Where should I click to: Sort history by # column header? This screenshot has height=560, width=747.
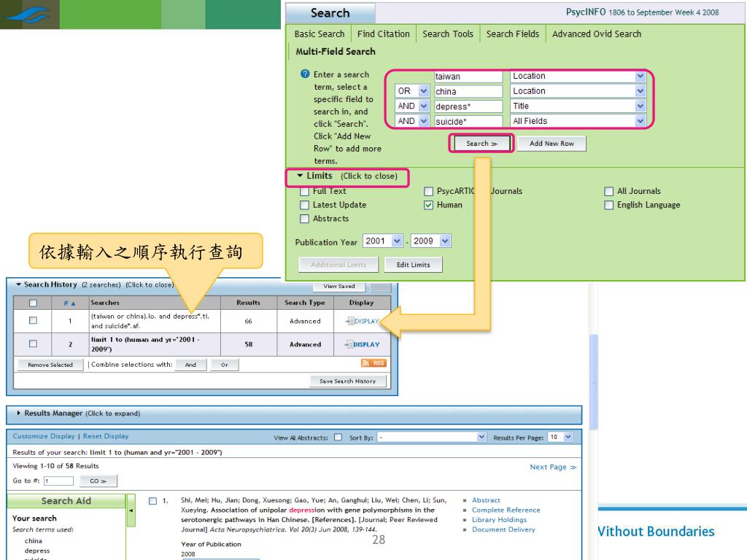69,303
